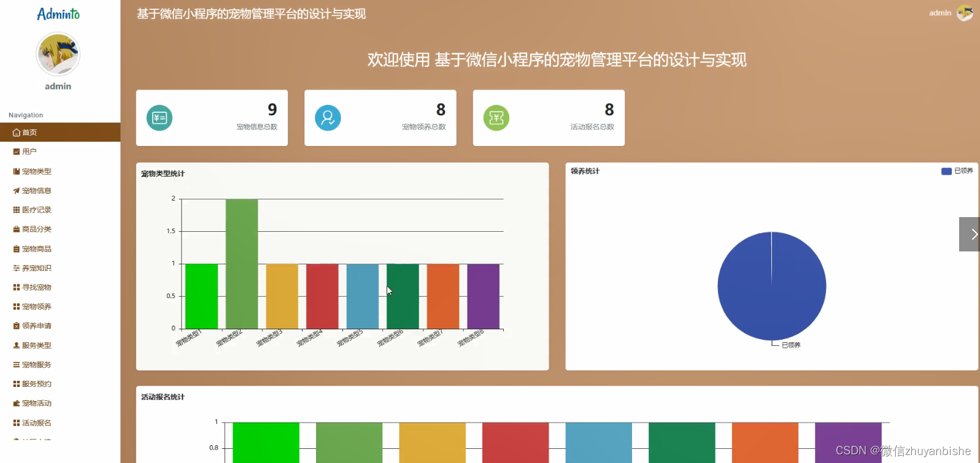Click the icon beside 领养申请
The image size is (980, 463).
pos(17,326)
